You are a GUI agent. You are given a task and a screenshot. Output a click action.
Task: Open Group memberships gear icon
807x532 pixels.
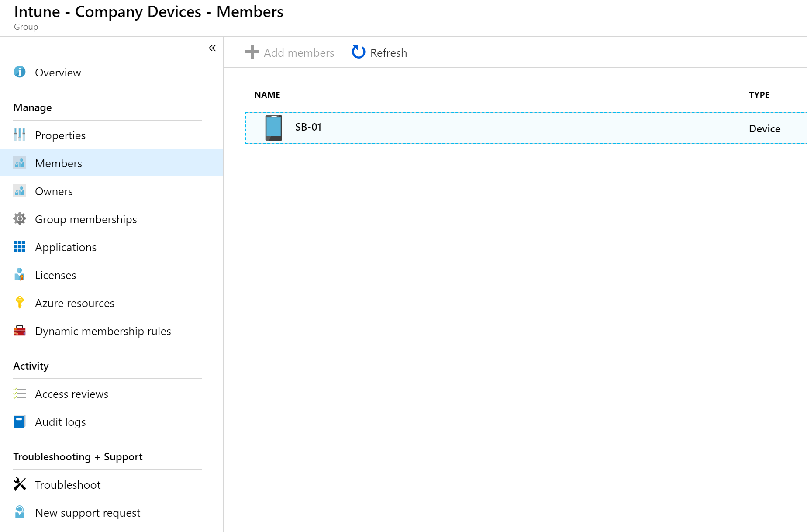tap(20, 218)
